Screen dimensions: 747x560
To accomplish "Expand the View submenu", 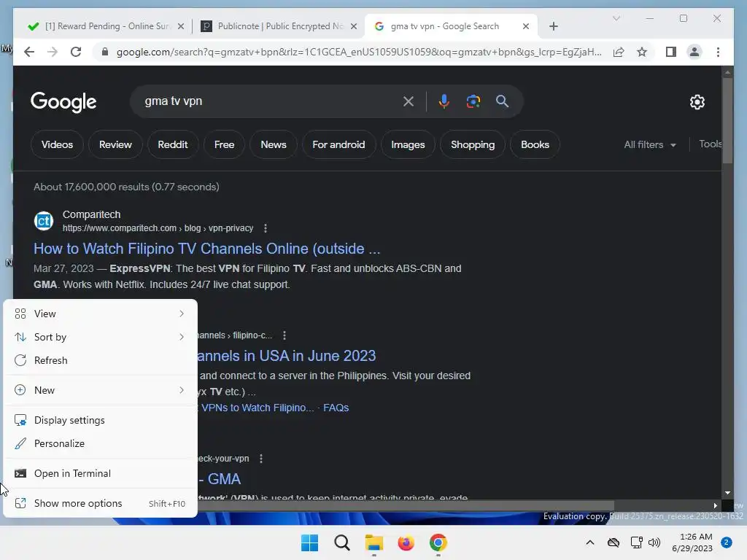I will [x=100, y=314].
